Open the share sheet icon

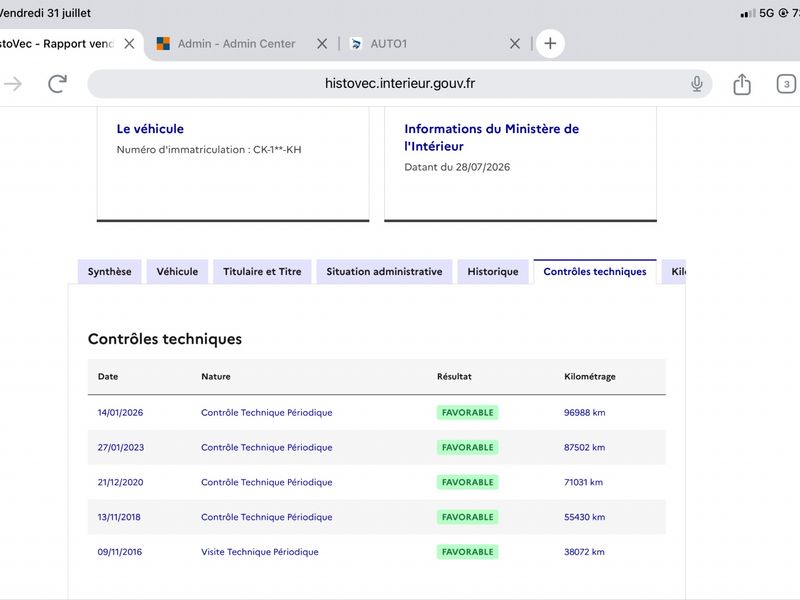point(742,84)
